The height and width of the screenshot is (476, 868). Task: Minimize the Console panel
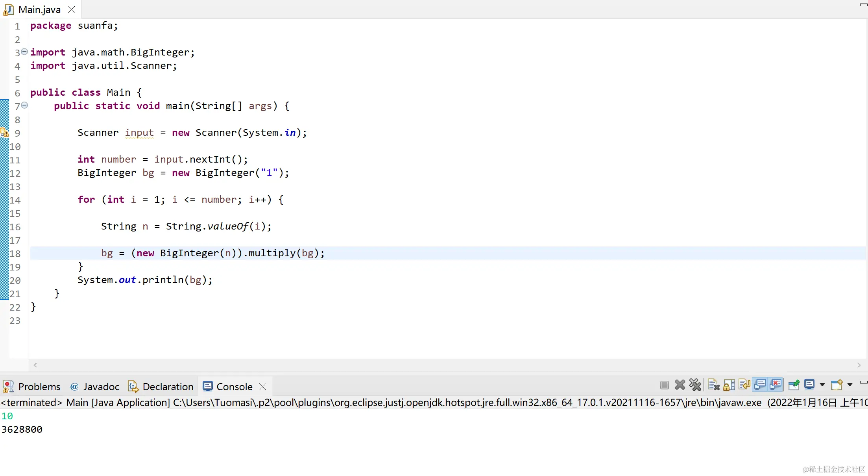click(x=863, y=382)
